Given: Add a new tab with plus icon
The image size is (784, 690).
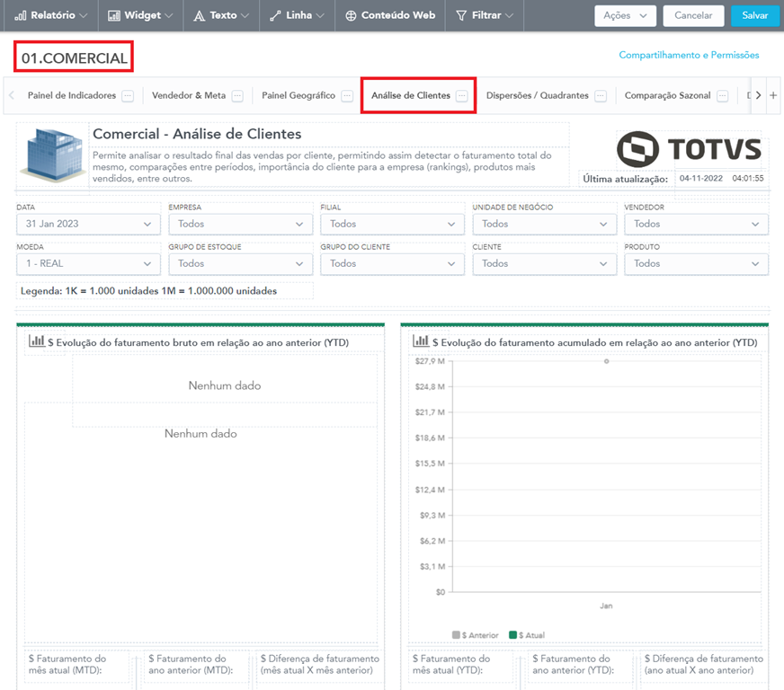Looking at the screenshot, I should 773,95.
